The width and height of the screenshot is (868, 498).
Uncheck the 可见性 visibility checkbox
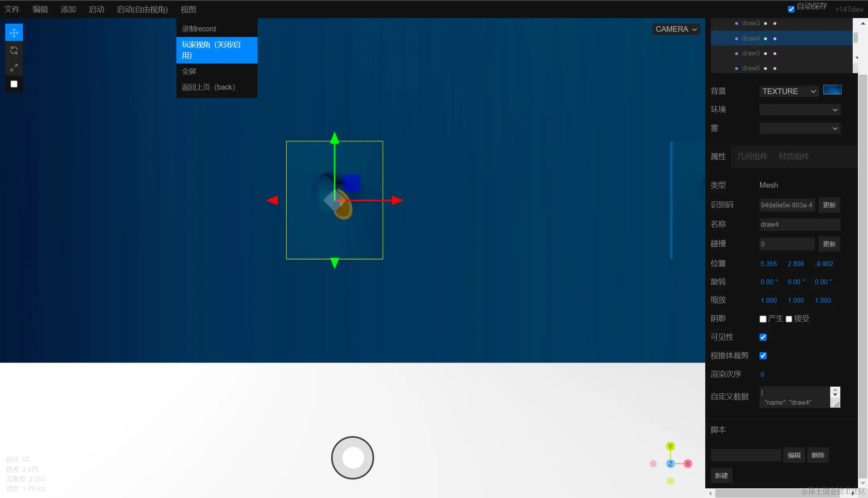pyautogui.click(x=763, y=337)
